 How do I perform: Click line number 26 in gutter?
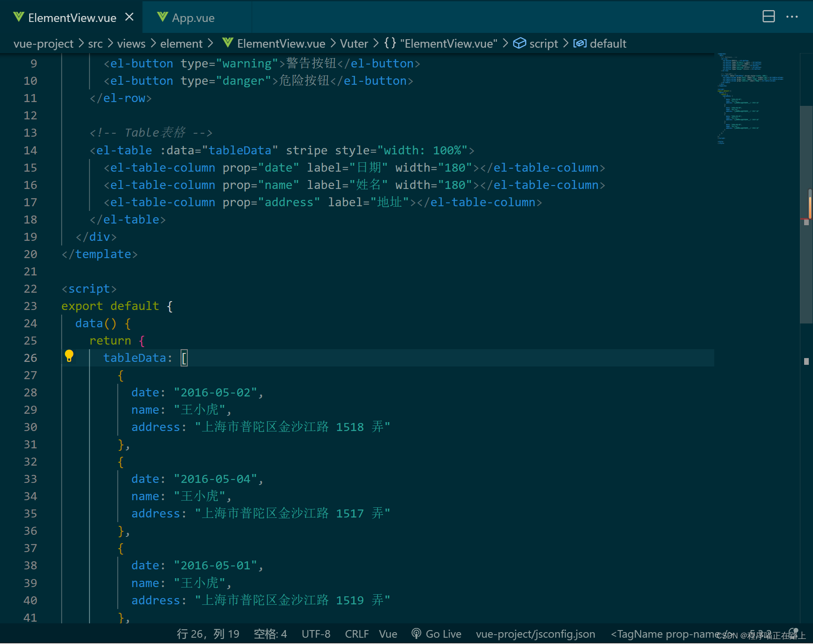[x=30, y=358]
